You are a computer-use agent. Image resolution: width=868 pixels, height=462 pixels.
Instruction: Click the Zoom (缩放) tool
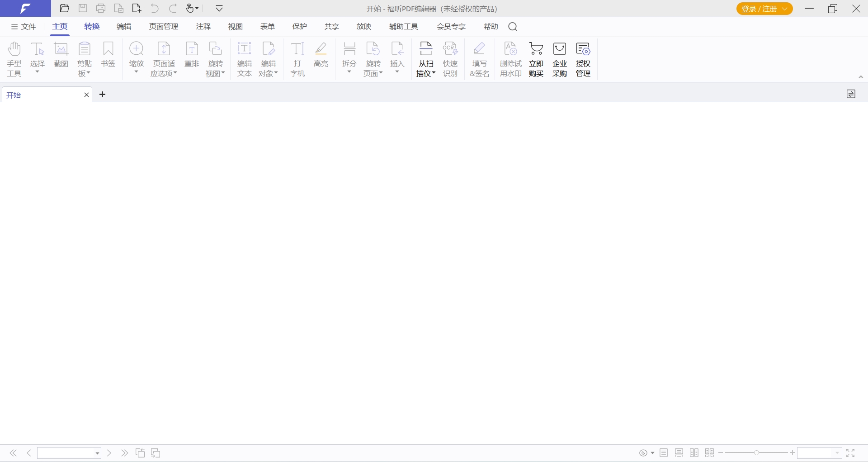[137, 57]
